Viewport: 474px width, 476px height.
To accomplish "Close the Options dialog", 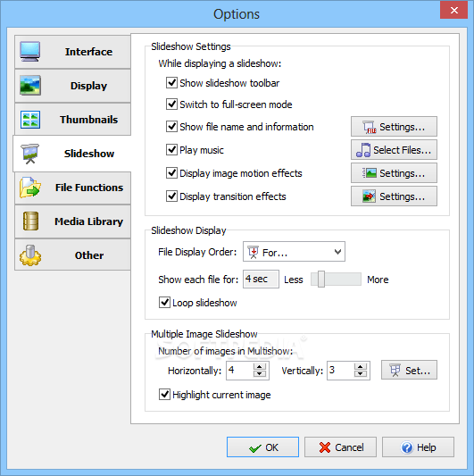I will tap(454, 11).
